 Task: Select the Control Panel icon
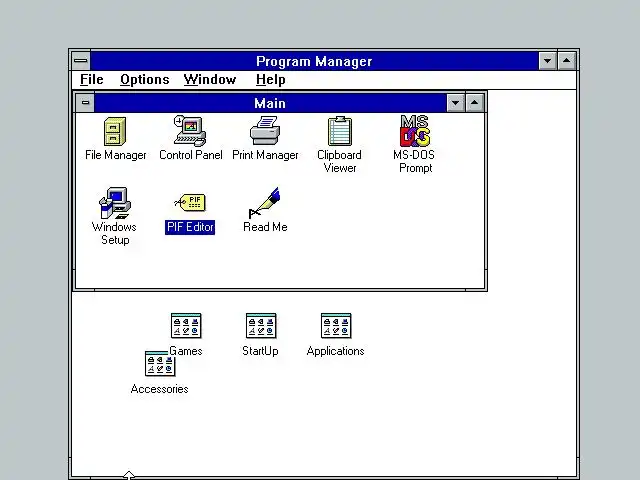pos(190,131)
